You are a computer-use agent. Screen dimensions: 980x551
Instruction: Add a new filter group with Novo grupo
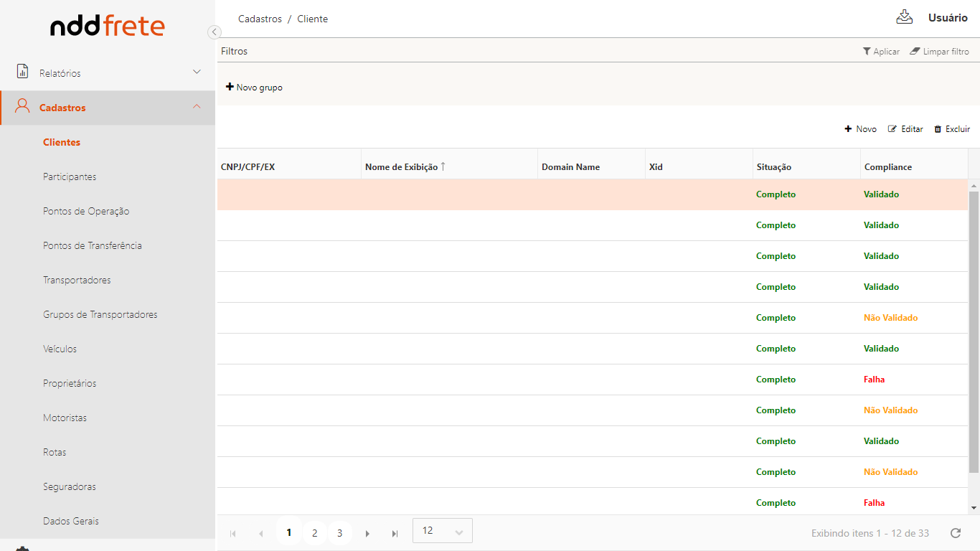254,88
